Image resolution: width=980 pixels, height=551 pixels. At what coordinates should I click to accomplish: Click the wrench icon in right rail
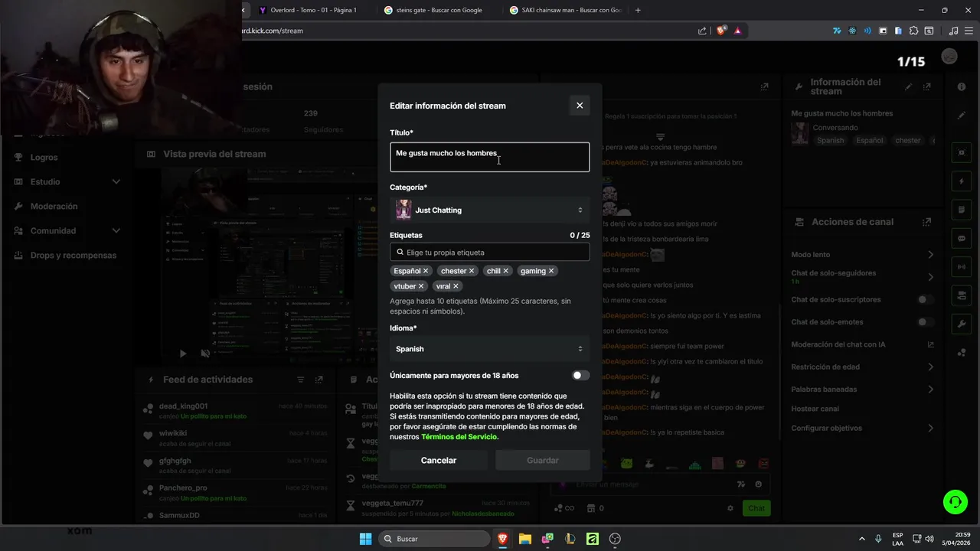(x=962, y=324)
